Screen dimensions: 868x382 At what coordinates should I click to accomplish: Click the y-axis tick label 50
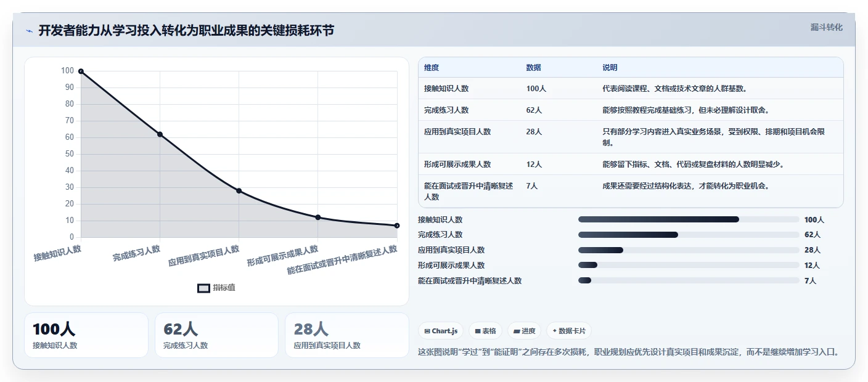pyautogui.click(x=70, y=154)
